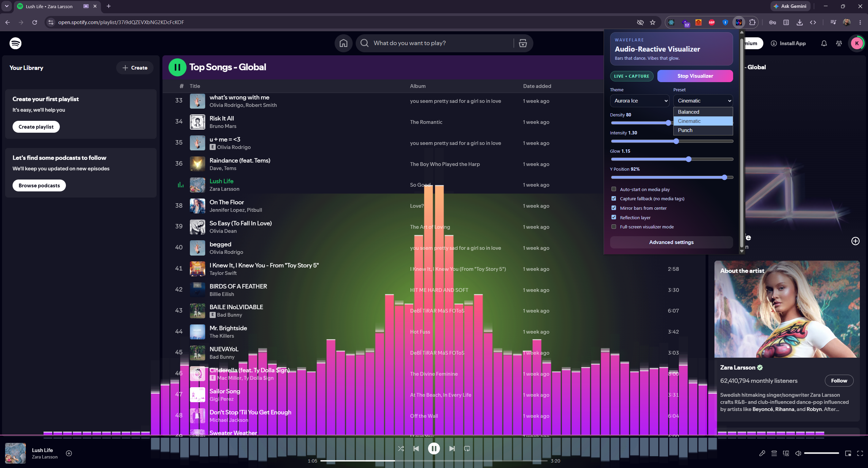
Task: Pause the Top Songs - Global playlist
Action: [x=177, y=67]
